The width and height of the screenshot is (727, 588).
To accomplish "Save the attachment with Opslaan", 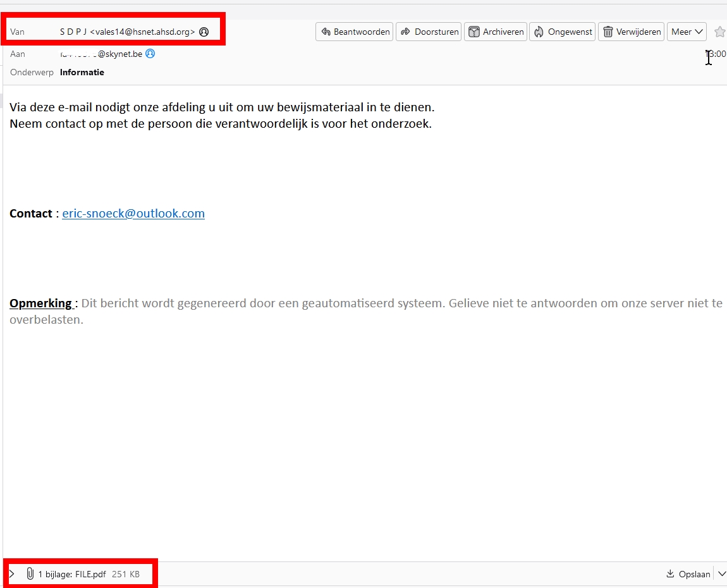I will 688,574.
